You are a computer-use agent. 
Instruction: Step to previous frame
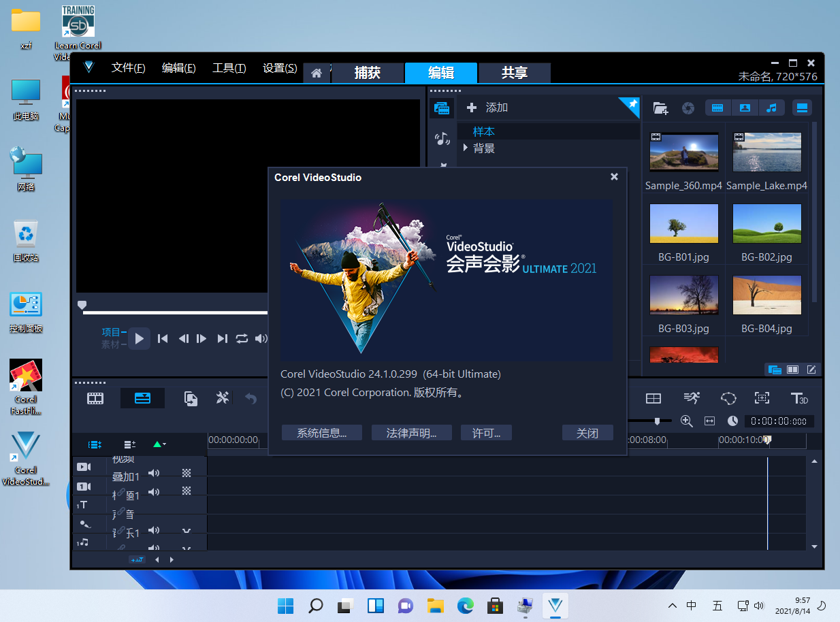pyautogui.click(x=182, y=338)
